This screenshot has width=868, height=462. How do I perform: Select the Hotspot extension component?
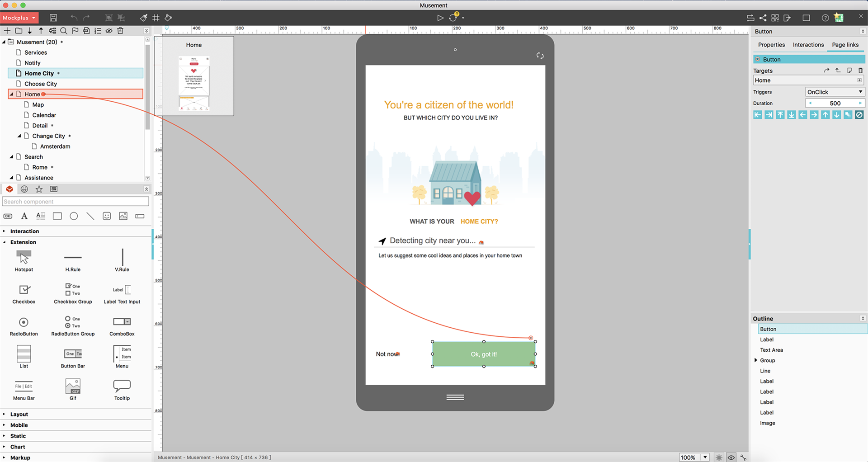(24, 261)
